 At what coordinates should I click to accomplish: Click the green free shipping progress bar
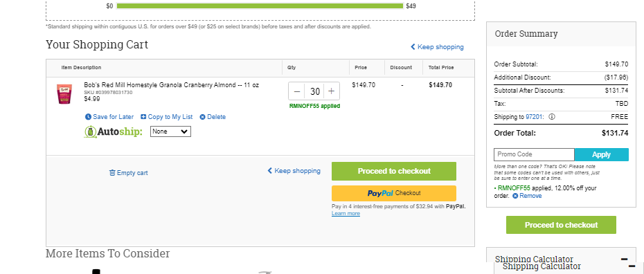(x=260, y=6)
